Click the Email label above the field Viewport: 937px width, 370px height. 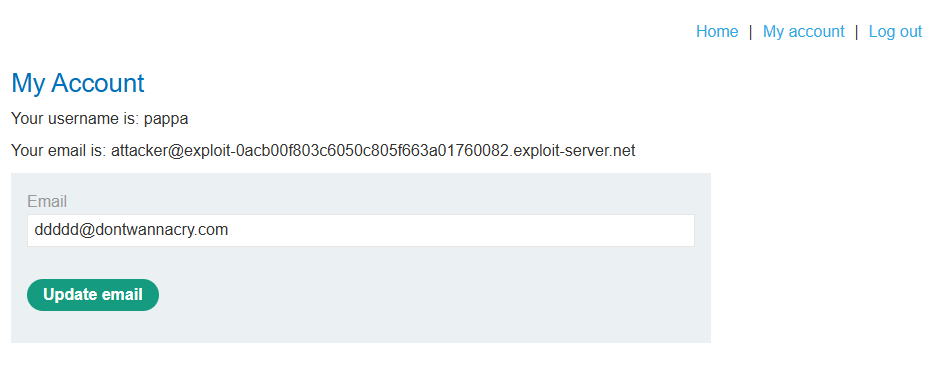[47, 201]
